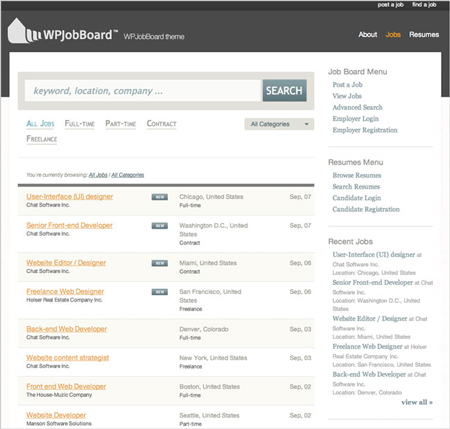
Task: Filter by Part-Time jobs
Action: [121, 124]
